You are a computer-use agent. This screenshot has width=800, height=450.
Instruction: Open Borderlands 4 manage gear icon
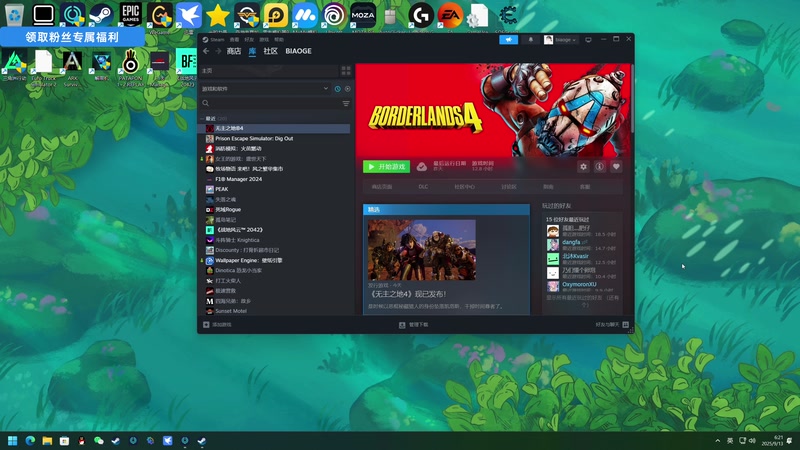tap(583, 167)
